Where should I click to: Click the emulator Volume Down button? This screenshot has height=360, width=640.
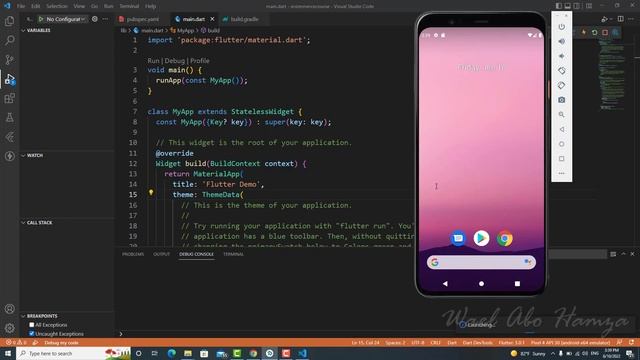coord(562,56)
